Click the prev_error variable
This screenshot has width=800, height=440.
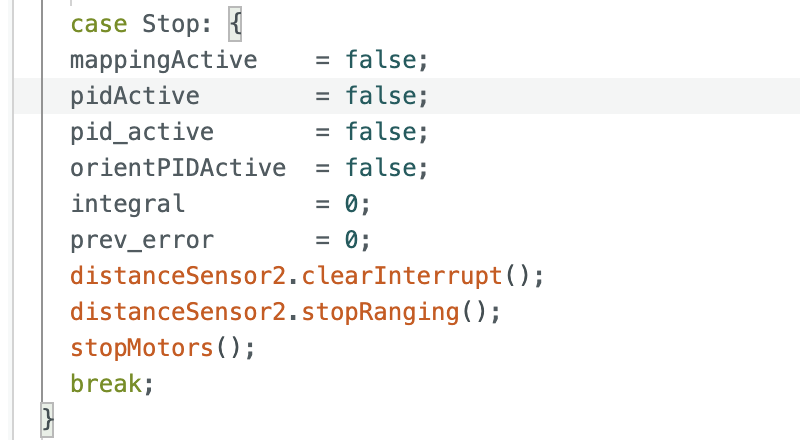[x=142, y=240]
